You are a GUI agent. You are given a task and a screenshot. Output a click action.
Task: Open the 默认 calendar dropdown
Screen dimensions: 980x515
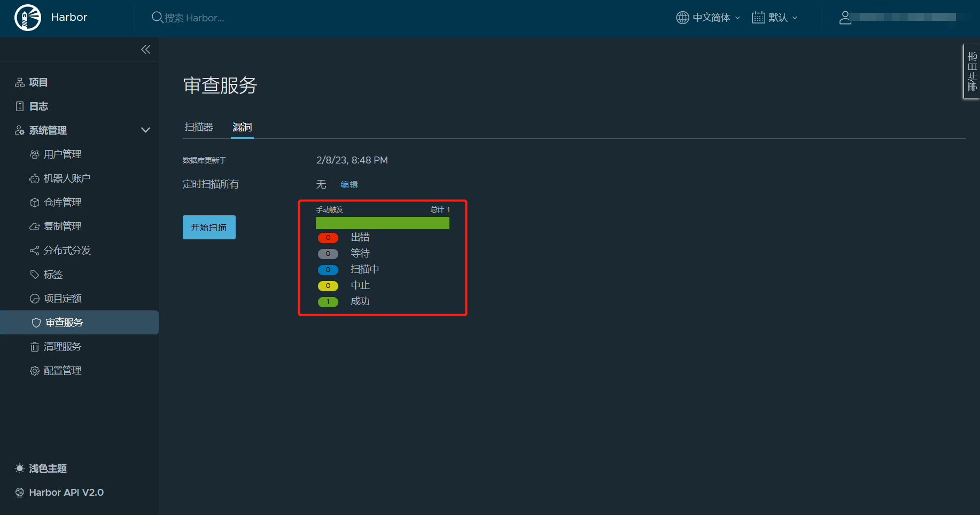click(774, 18)
